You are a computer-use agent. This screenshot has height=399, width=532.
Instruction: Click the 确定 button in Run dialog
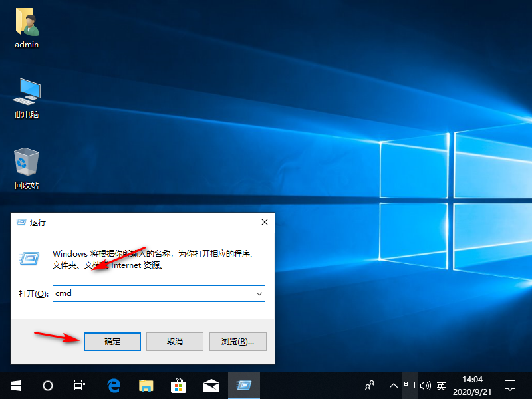coord(112,341)
